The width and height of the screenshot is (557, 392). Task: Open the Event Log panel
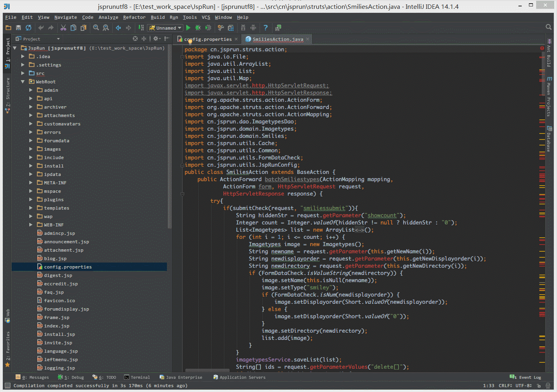tap(526, 377)
